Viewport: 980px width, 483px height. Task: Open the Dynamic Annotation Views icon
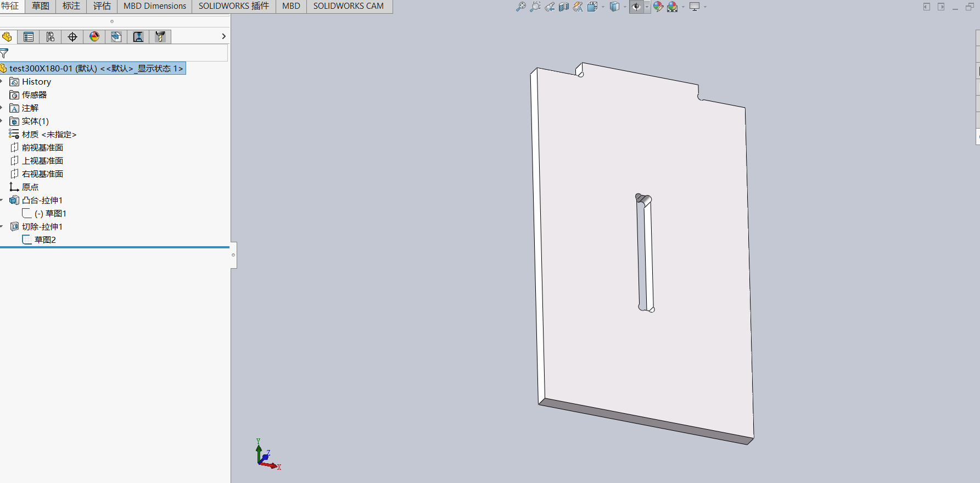tap(578, 7)
